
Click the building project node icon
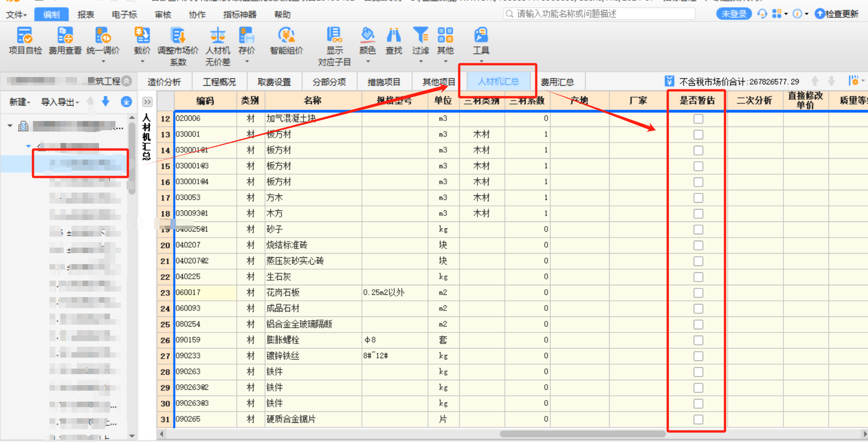click(x=23, y=126)
